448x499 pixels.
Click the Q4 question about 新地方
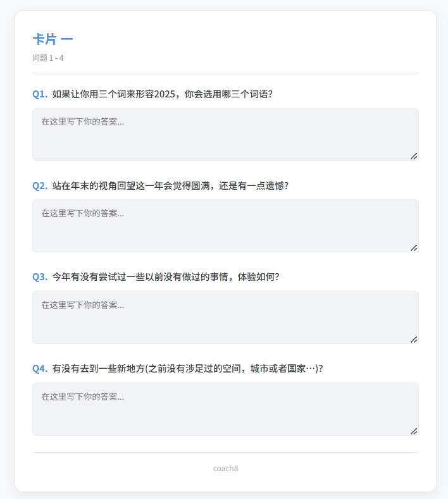[x=187, y=369]
